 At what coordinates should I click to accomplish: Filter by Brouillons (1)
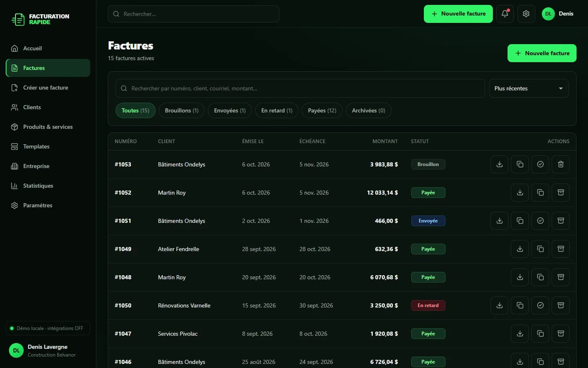coord(182,110)
